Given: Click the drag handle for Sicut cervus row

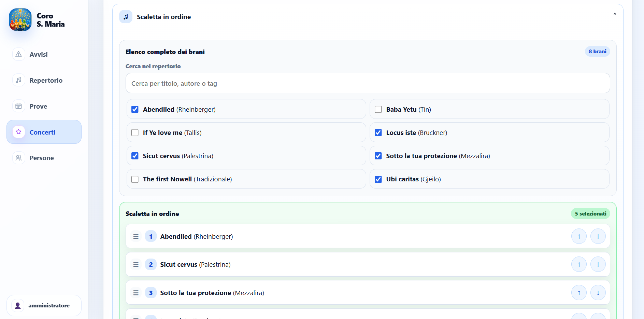Looking at the screenshot, I should [136, 264].
